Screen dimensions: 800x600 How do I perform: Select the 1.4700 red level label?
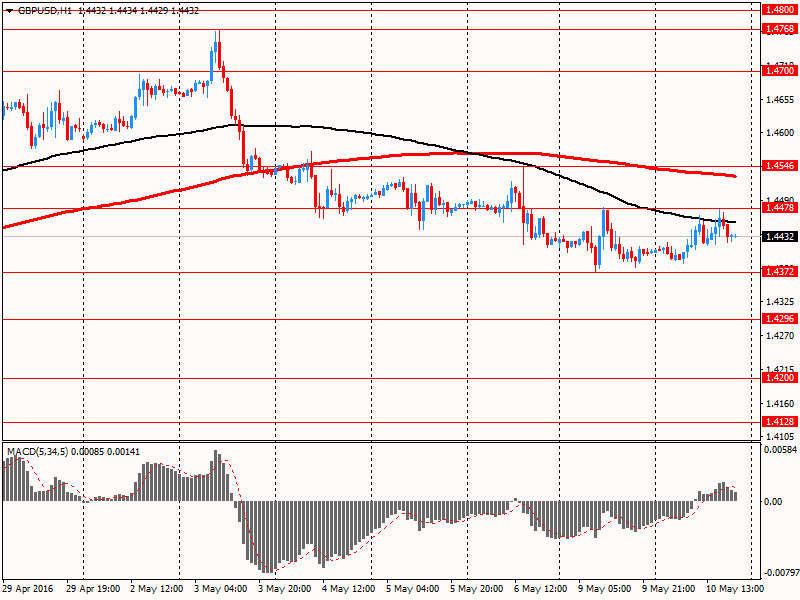pyautogui.click(x=780, y=71)
